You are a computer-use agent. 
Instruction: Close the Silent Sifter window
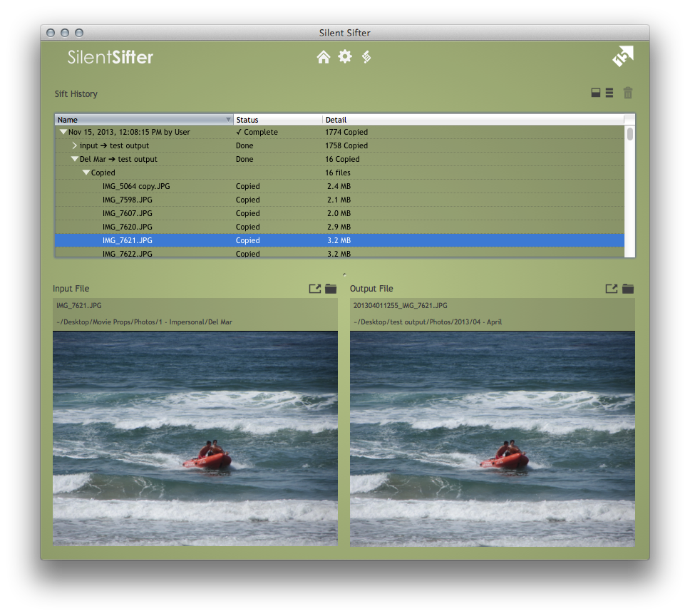tap(51, 33)
